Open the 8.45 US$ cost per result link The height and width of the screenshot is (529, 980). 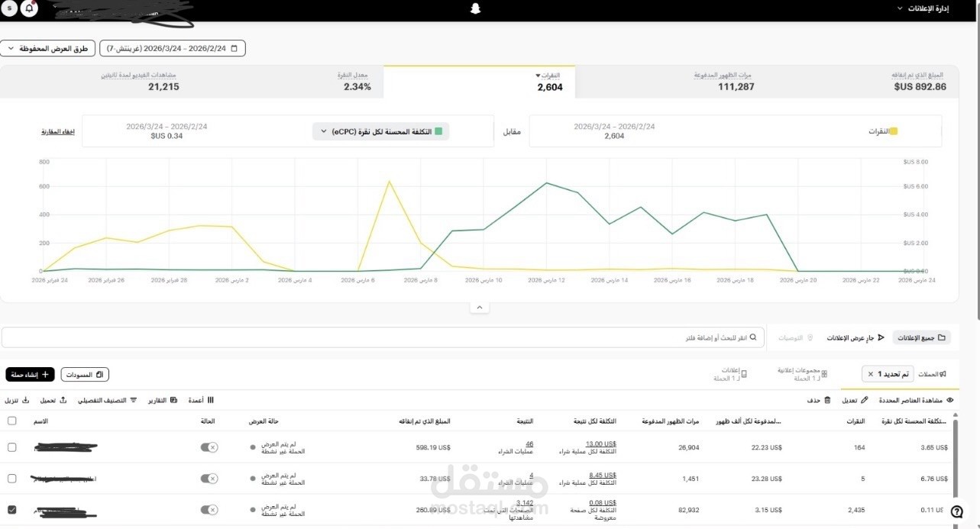pyautogui.click(x=603, y=474)
